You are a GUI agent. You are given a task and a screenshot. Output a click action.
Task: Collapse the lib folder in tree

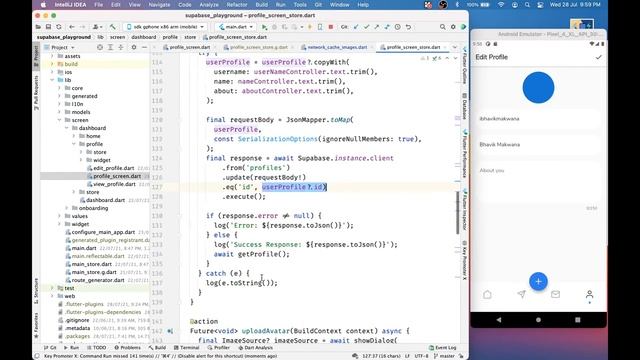pyautogui.click(x=52, y=80)
